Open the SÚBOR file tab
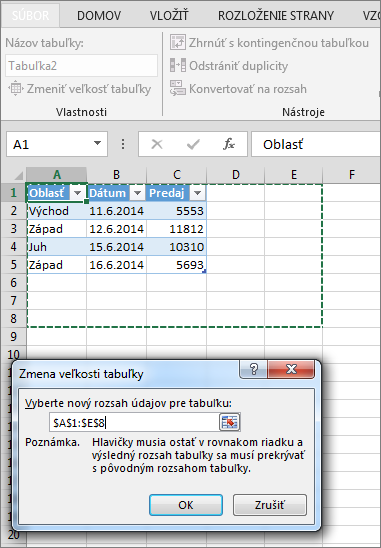The width and height of the screenshot is (381, 548). [30, 15]
